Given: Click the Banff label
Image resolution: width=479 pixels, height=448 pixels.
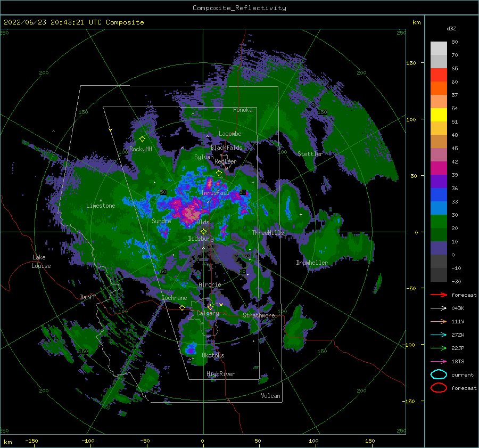Looking at the screenshot, I should pos(88,297).
